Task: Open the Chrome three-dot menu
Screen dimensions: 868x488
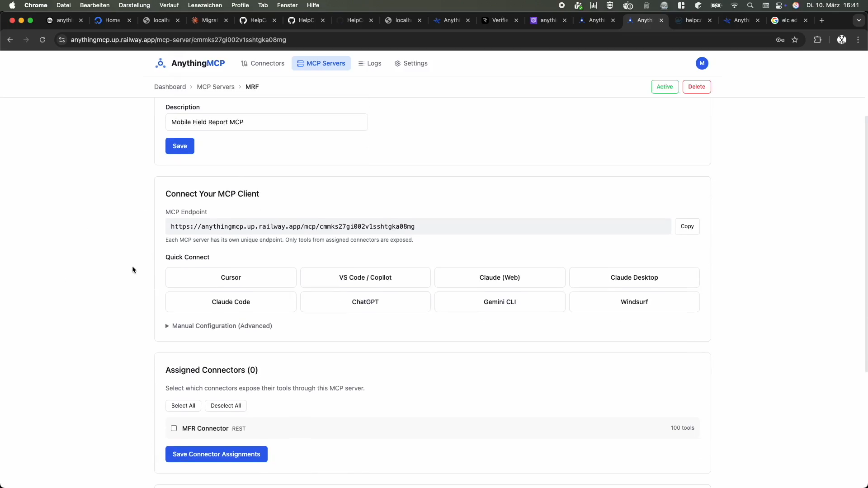Action: 858,40
